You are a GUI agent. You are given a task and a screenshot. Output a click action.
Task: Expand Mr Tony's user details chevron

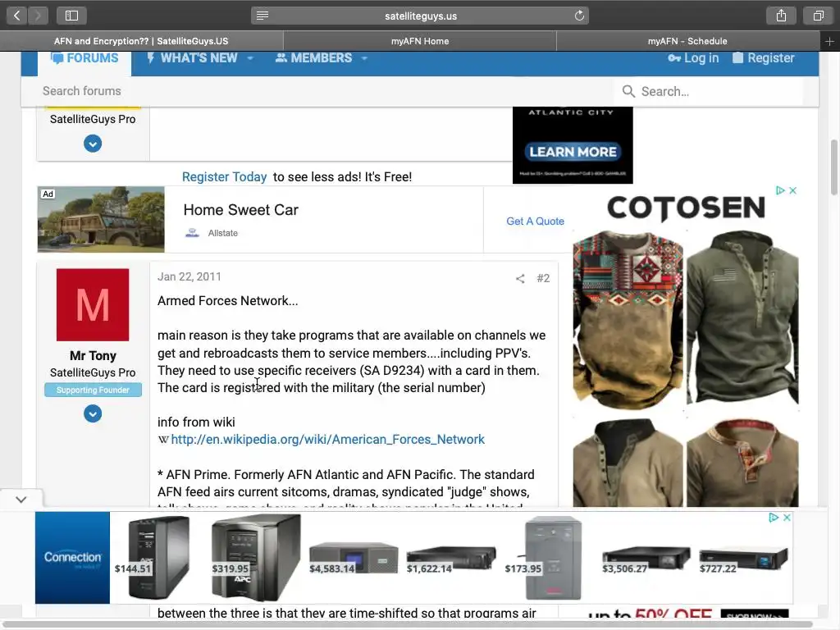tap(93, 413)
